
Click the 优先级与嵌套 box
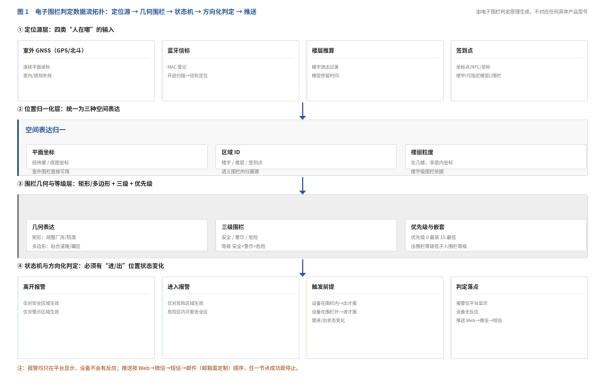click(x=496, y=235)
